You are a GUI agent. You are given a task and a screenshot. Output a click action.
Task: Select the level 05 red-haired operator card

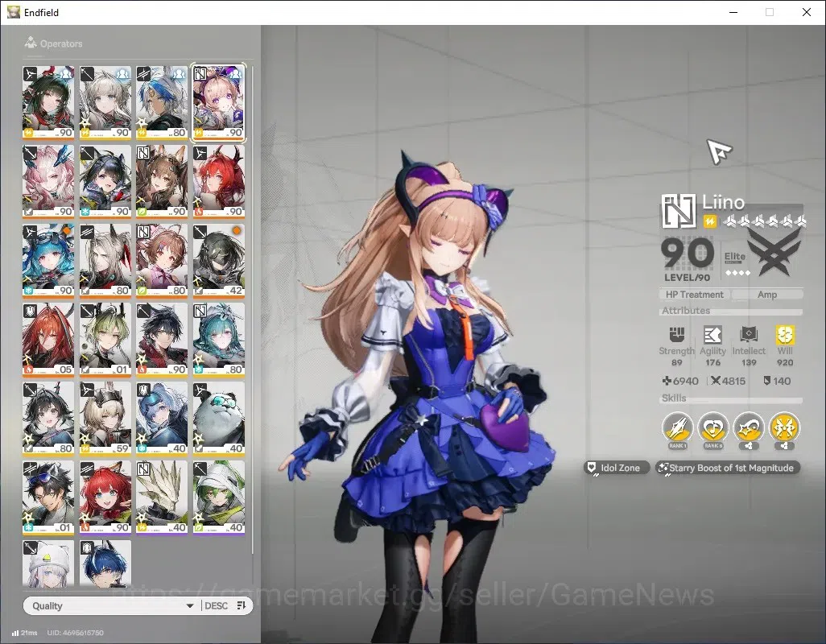48,340
